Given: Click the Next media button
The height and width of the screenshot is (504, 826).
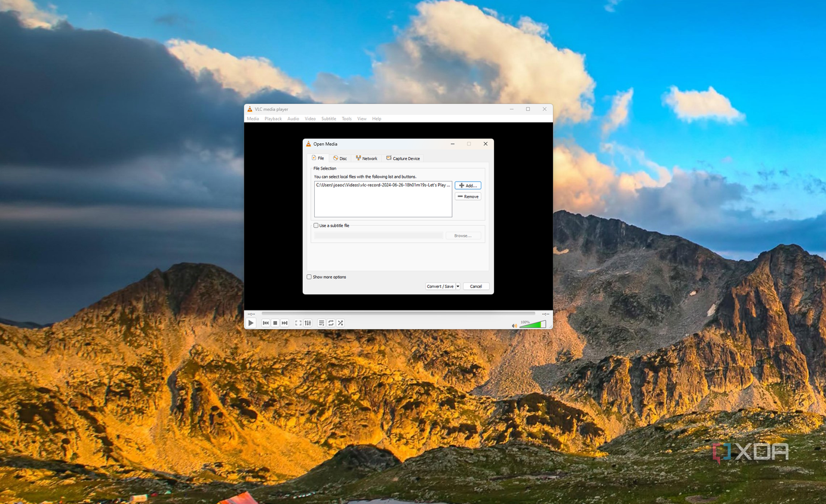Looking at the screenshot, I should coord(285,323).
